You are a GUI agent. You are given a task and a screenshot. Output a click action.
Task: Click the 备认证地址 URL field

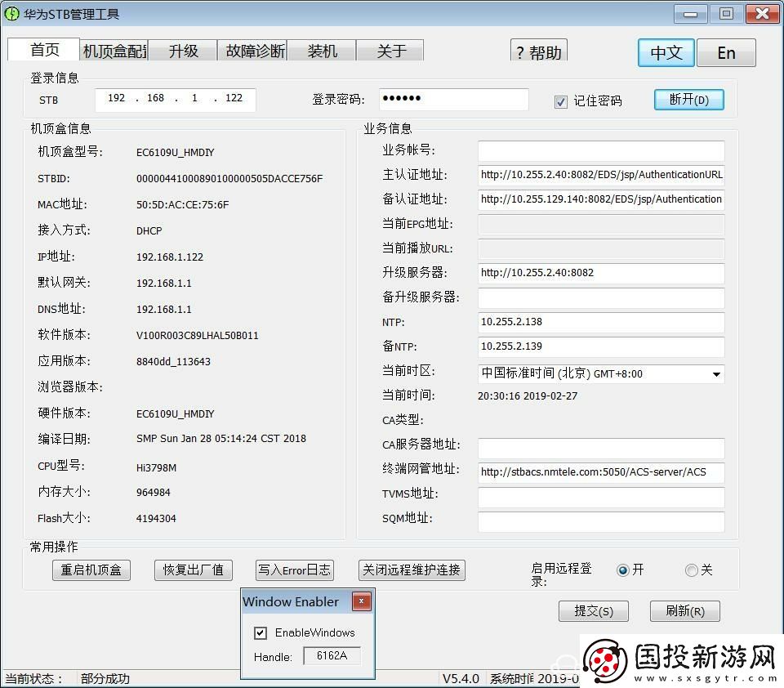(x=601, y=199)
